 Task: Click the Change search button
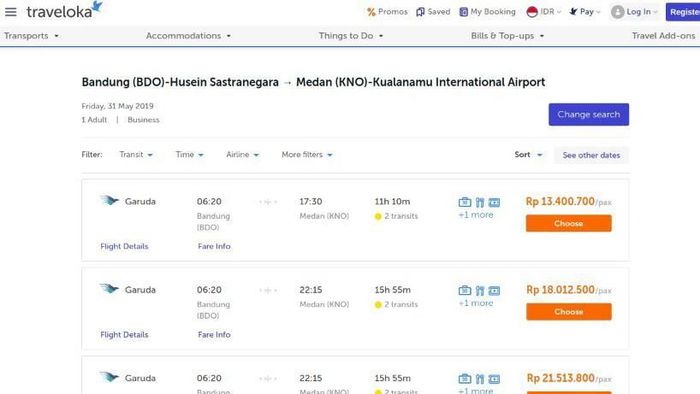(x=588, y=114)
